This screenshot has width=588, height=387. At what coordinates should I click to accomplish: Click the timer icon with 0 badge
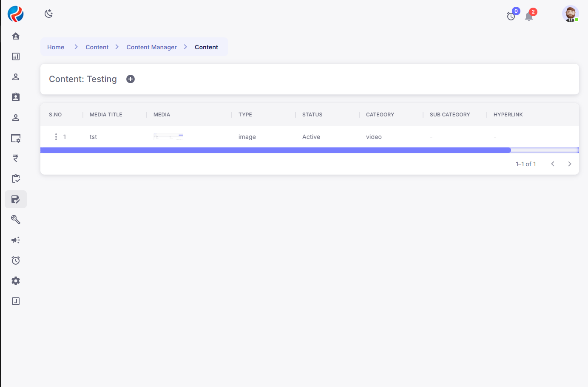511,16
